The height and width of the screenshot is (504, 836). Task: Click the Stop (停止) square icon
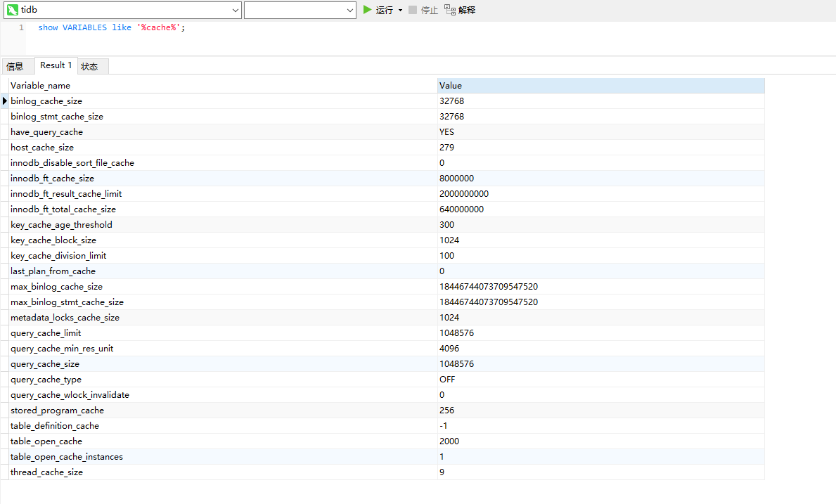click(x=413, y=10)
